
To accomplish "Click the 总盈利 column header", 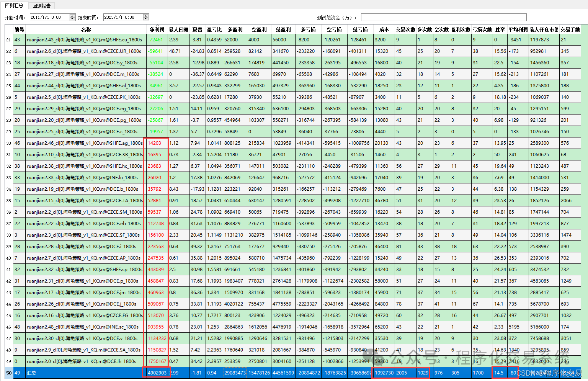I will tap(283, 29).
